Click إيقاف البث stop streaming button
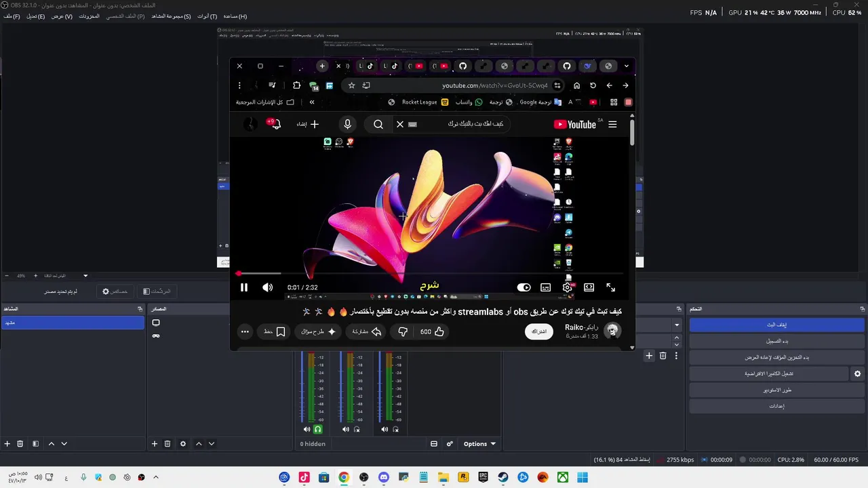Image resolution: width=868 pixels, height=488 pixels. click(776, 325)
